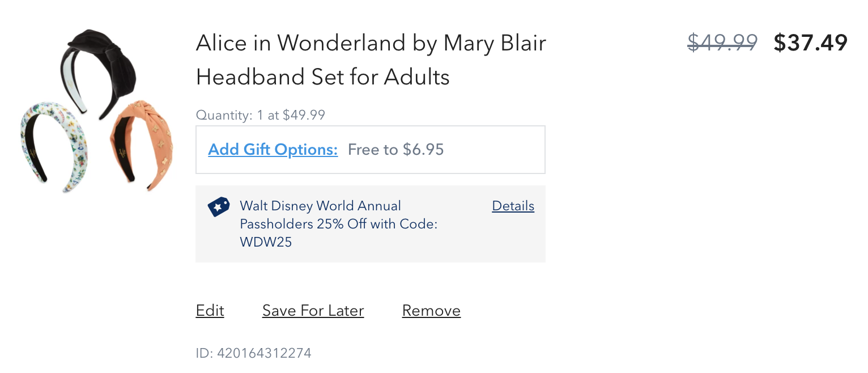
Task: Click the item ID 420164312274
Action: (253, 353)
